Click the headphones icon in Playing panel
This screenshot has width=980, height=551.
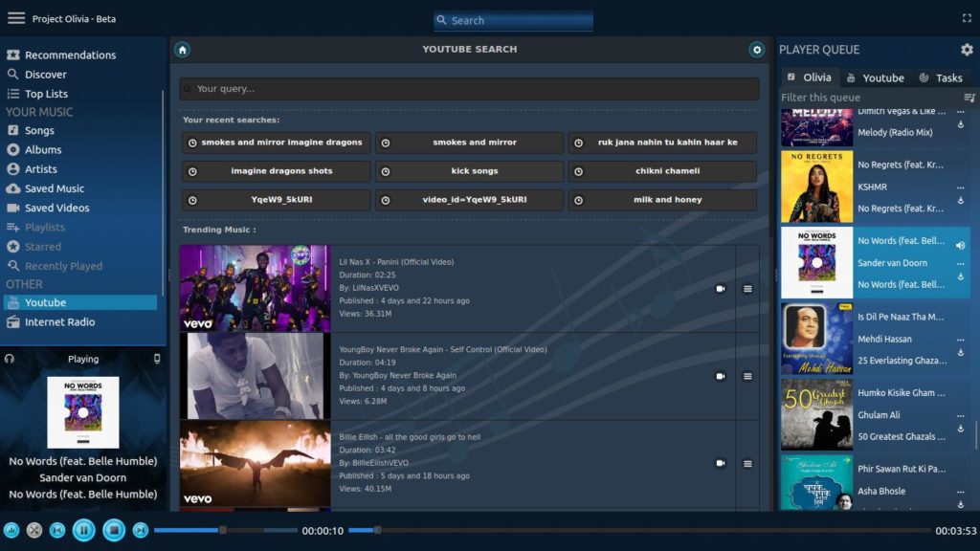click(x=10, y=359)
